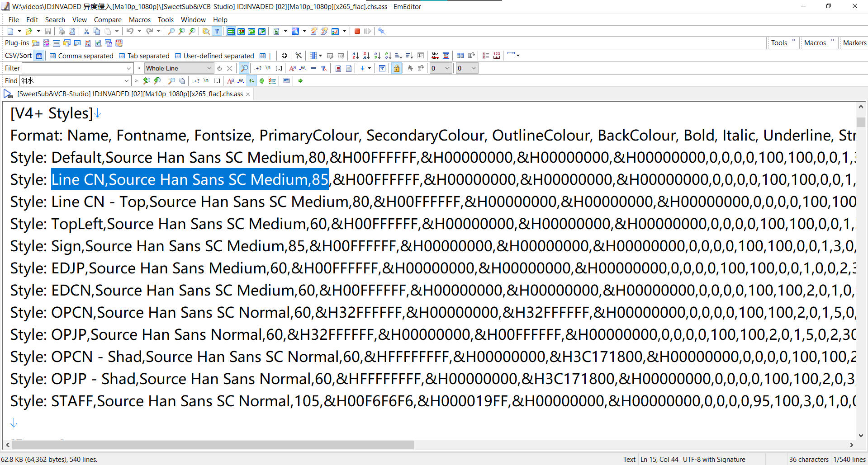Toggle Match Case in Find bar
Screen dimensions: 868x465
point(231,81)
